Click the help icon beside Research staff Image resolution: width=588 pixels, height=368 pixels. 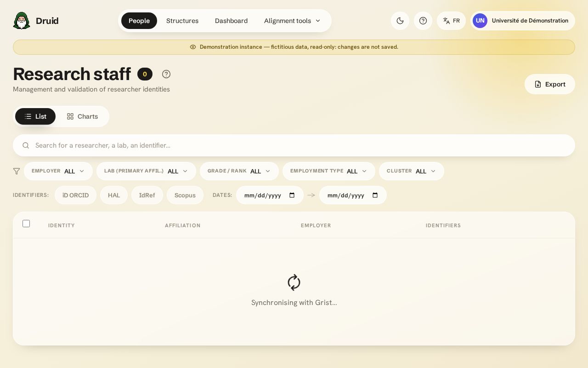coord(166,74)
